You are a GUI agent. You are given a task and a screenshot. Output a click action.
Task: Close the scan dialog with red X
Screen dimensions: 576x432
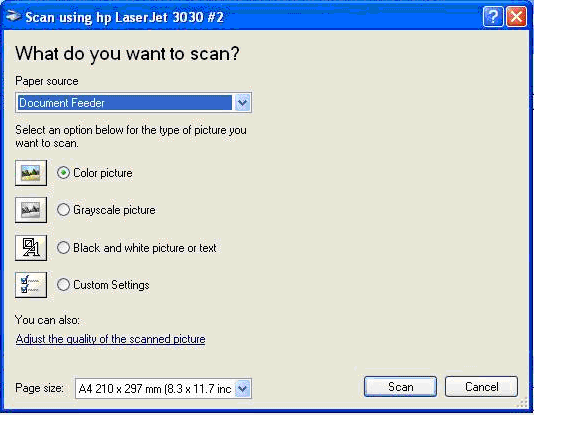pos(516,17)
